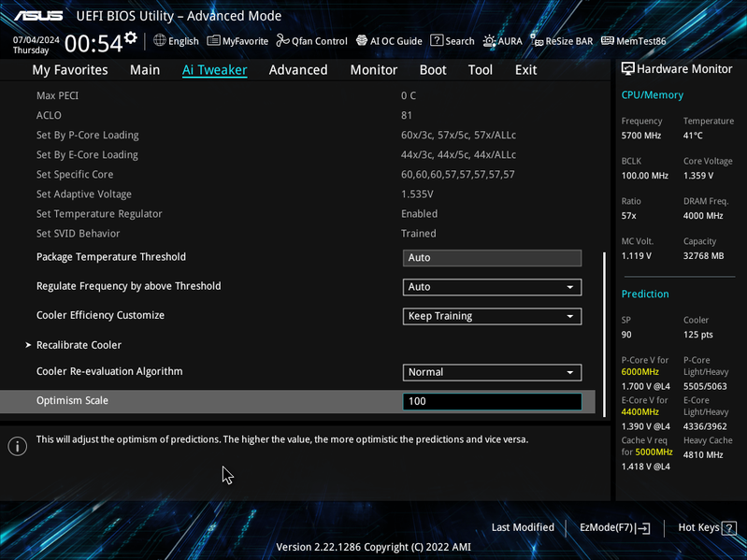Click the Hot Keys question mark icon
747x560 pixels.
pos(729,528)
